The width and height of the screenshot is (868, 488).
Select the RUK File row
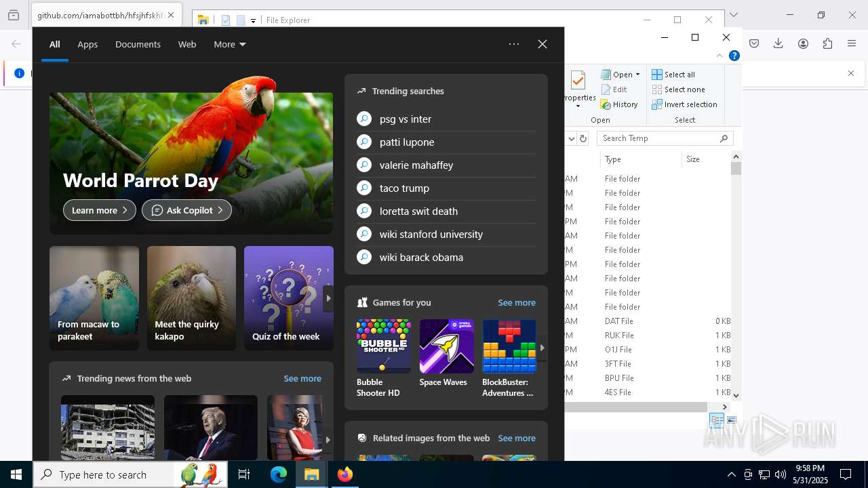coord(648,335)
